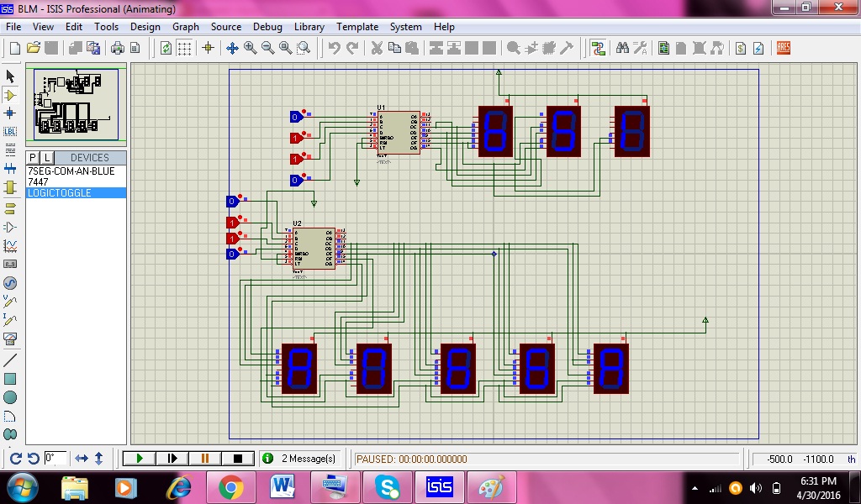Viewport: 861px width, 504px height.
Task: Toggle the bottom logic input on U2
Action: coord(232,255)
